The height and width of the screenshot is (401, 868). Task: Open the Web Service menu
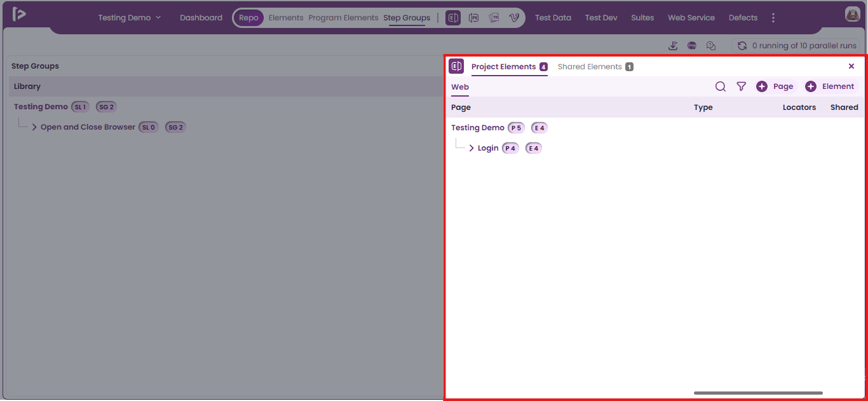point(691,18)
